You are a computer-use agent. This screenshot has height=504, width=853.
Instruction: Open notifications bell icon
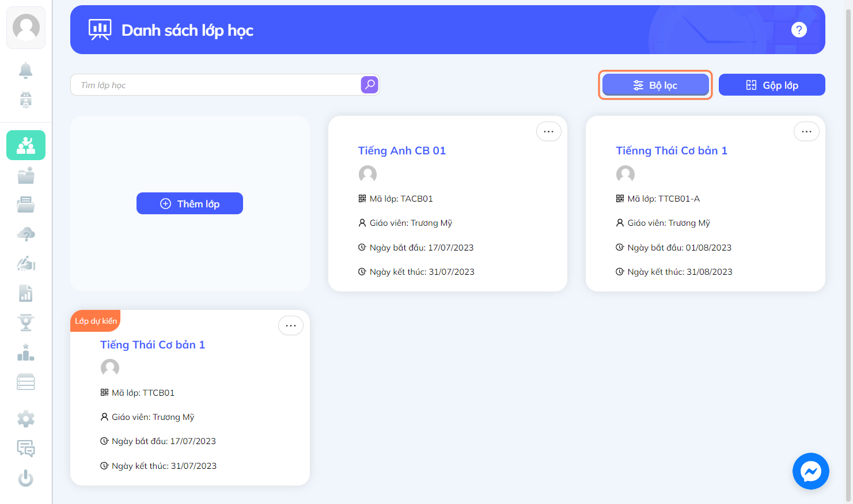(x=26, y=70)
